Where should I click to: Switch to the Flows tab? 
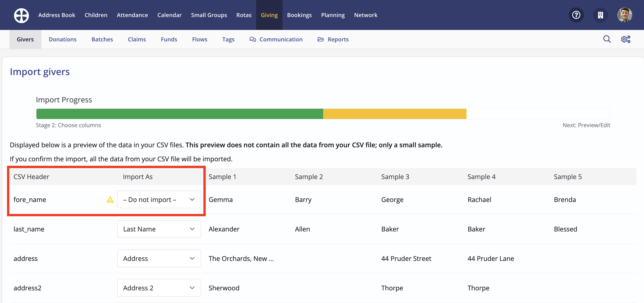(x=199, y=39)
